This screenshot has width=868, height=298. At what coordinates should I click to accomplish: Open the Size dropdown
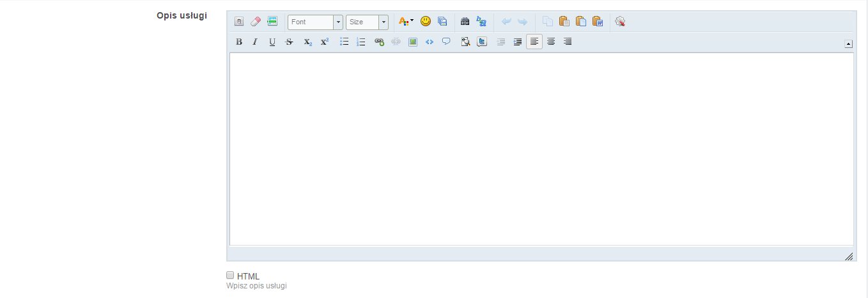point(367,22)
